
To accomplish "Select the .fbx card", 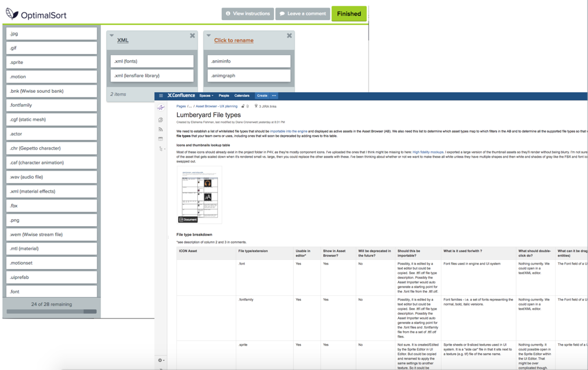I will [x=52, y=206].
